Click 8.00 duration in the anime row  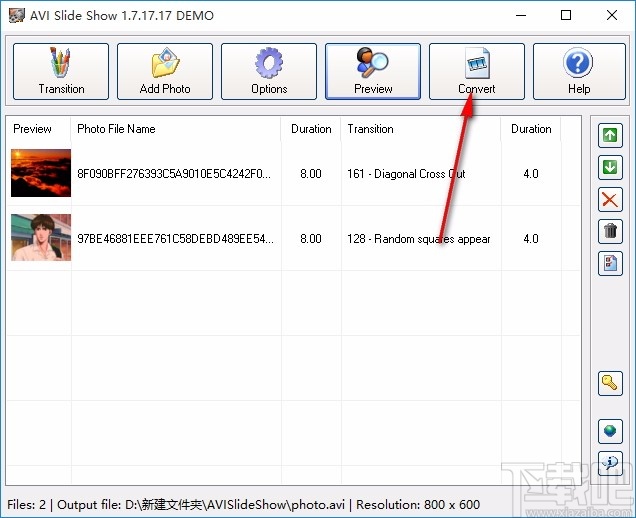tap(311, 239)
